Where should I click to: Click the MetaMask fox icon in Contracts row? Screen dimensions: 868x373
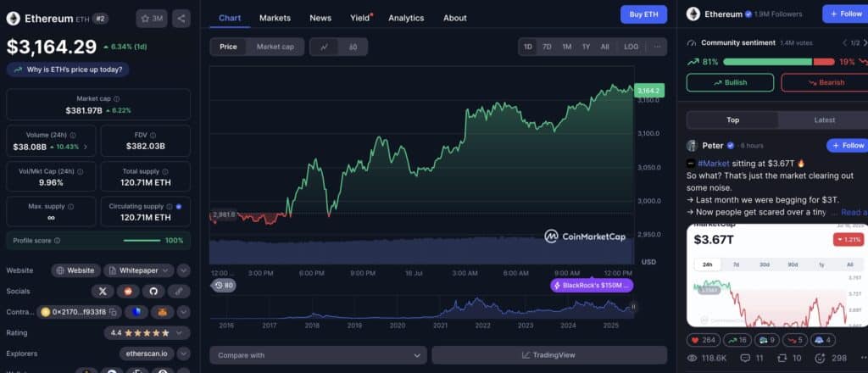pyautogui.click(x=162, y=312)
